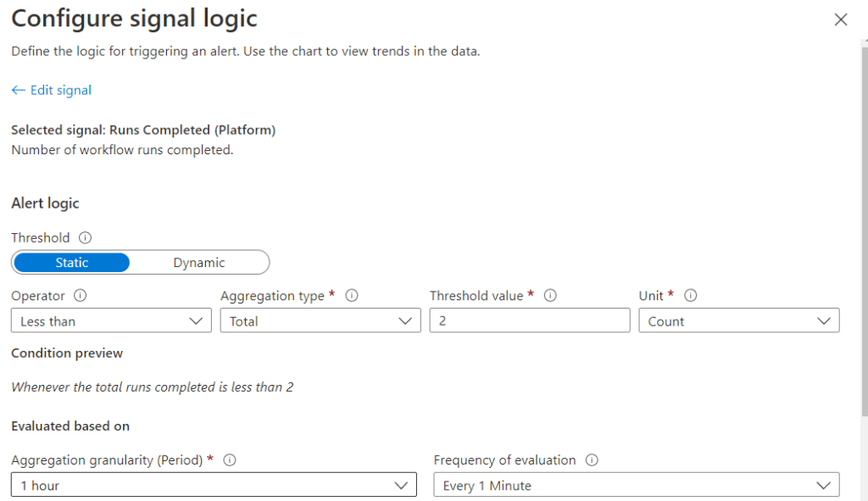868x501 pixels.
Task: Open the Operator dropdown showing Less than
Action: pos(111,321)
